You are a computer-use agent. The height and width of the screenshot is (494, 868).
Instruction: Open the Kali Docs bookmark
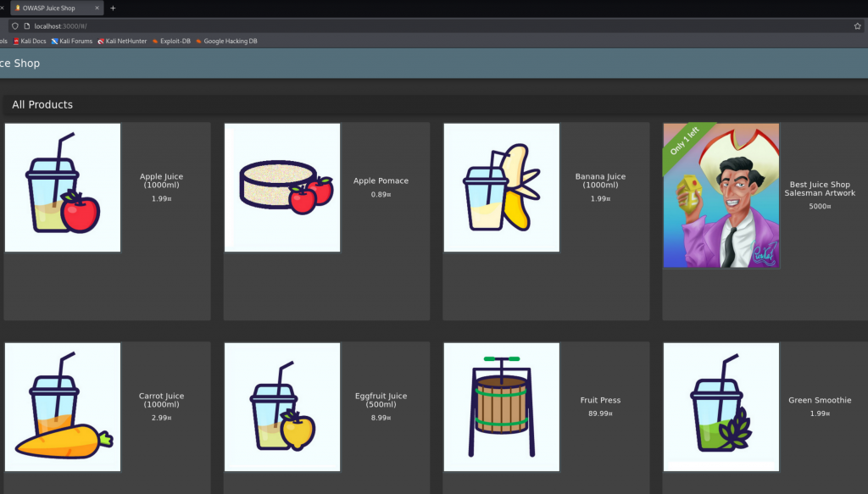[30, 41]
